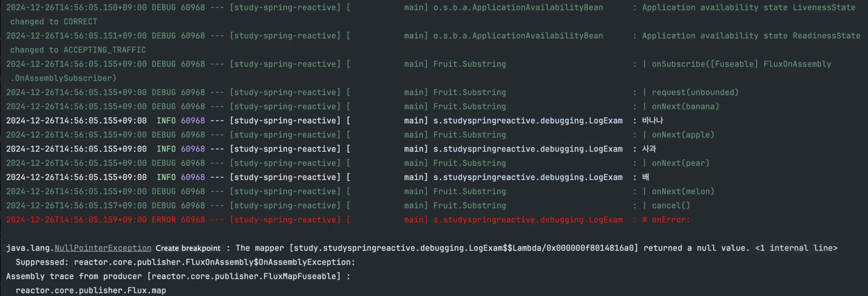This screenshot has height=296, width=868.
Task: Select the '배' log output text
Action: pyautogui.click(x=646, y=177)
